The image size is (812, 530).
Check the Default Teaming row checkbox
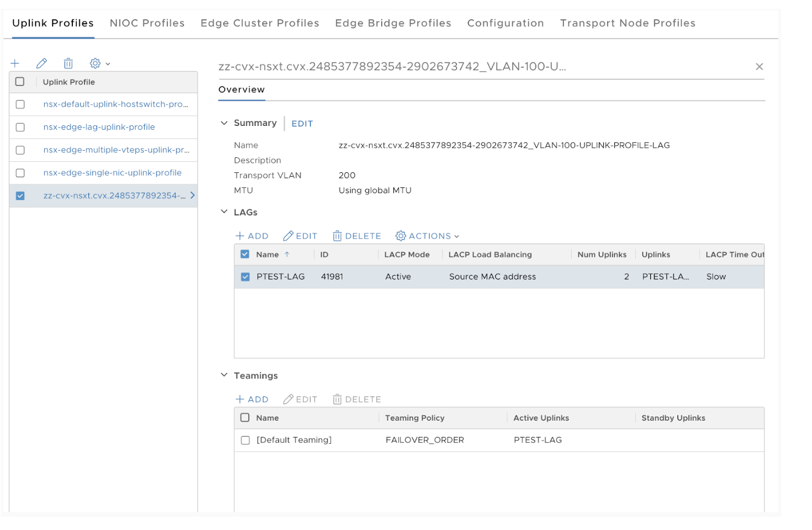[x=245, y=441]
